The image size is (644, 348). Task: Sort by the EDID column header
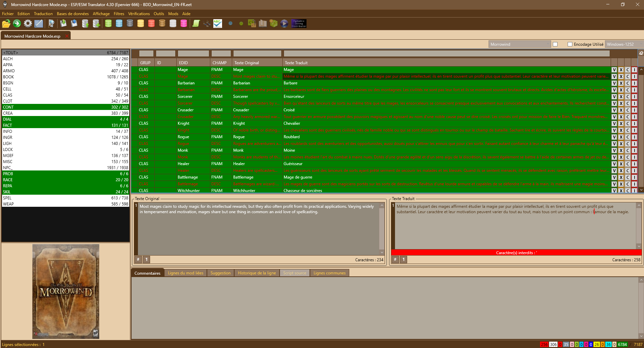point(193,63)
